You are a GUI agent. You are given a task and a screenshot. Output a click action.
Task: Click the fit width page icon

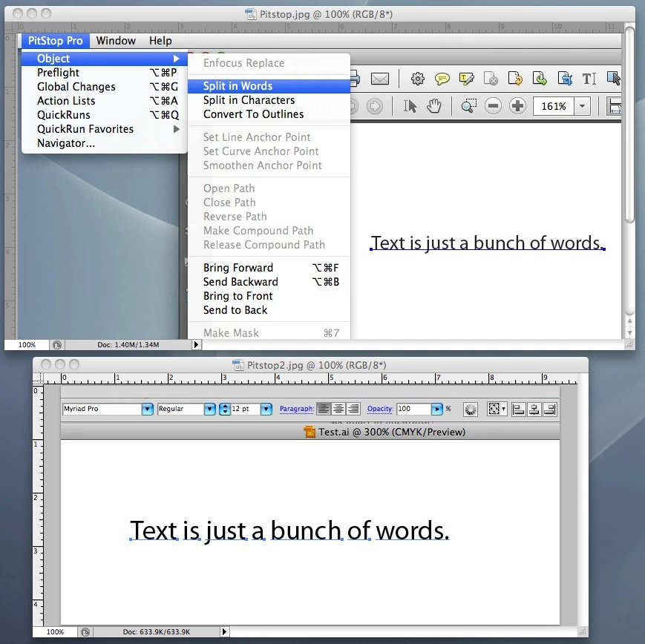[x=615, y=107]
